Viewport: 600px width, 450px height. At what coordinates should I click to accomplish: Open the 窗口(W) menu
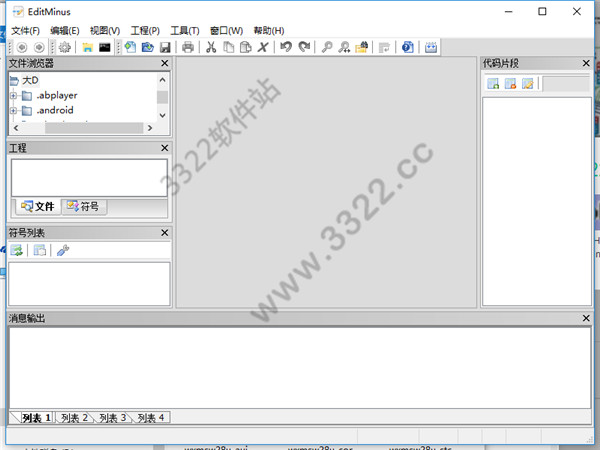click(227, 31)
